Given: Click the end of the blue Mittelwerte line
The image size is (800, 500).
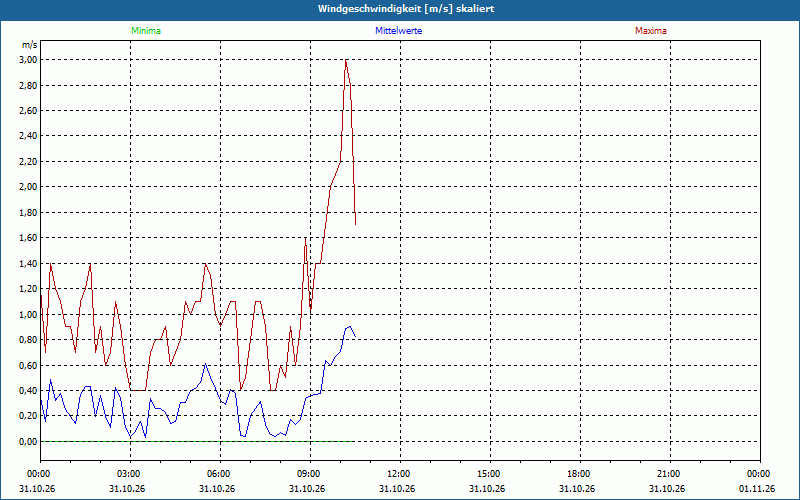Looking at the screenshot, I should [x=355, y=337].
